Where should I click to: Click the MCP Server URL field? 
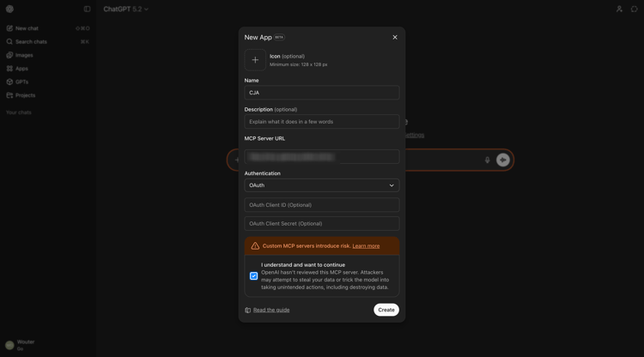click(322, 157)
